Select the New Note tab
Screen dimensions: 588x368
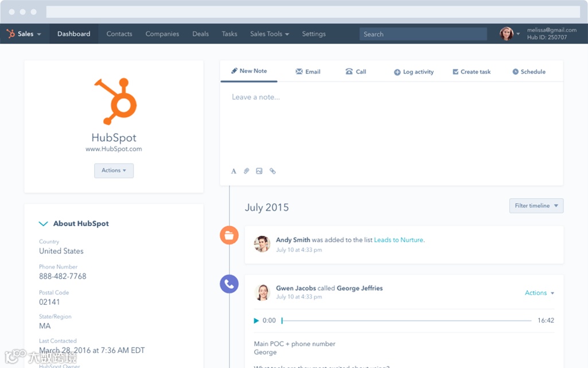(249, 71)
